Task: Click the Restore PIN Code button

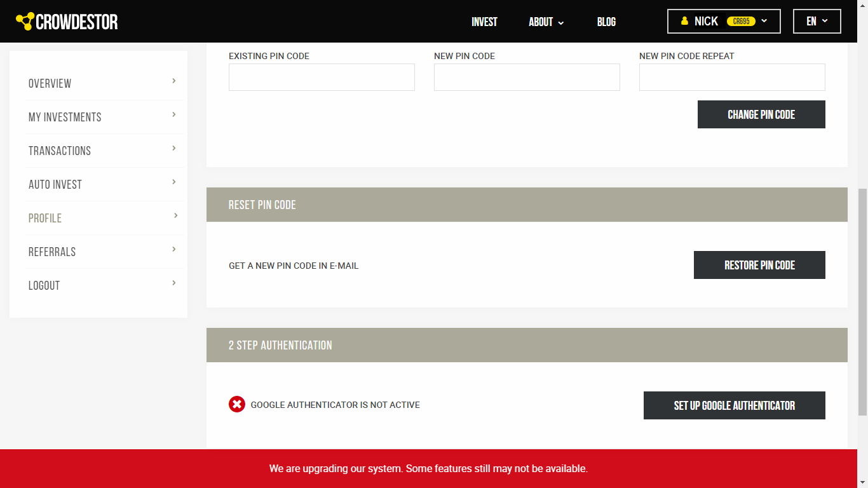Action: pyautogui.click(x=759, y=265)
